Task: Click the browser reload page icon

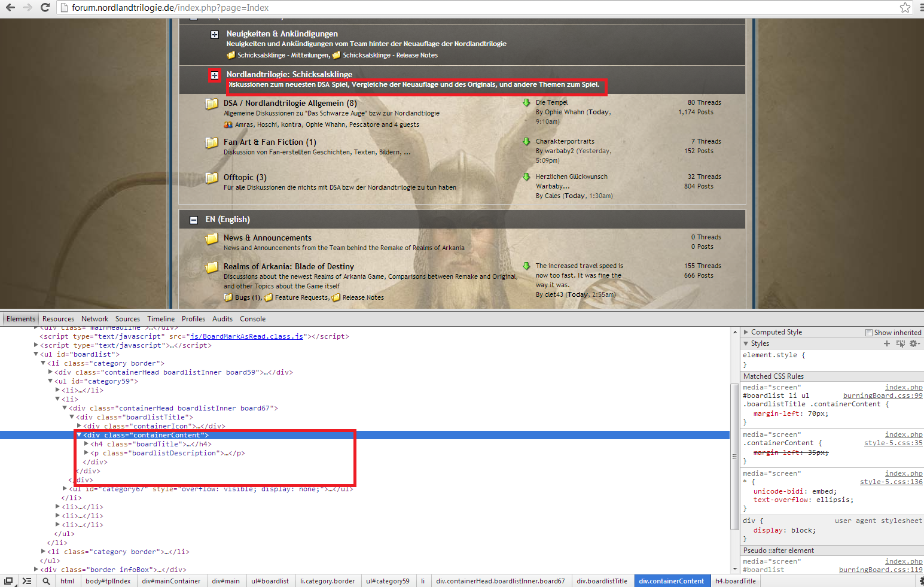Action: click(x=45, y=8)
